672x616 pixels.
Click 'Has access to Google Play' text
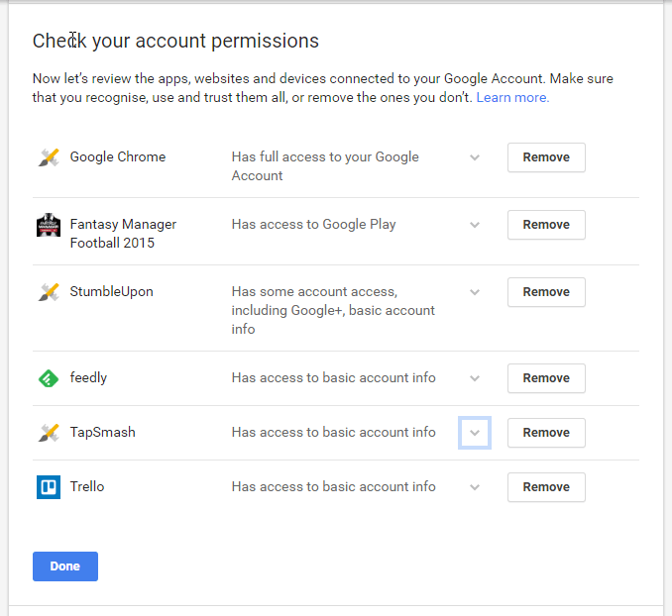(x=314, y=225)
